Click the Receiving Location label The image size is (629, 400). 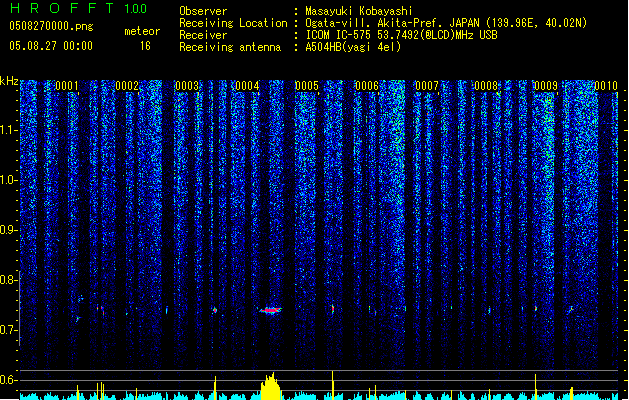tap(233, 23)
